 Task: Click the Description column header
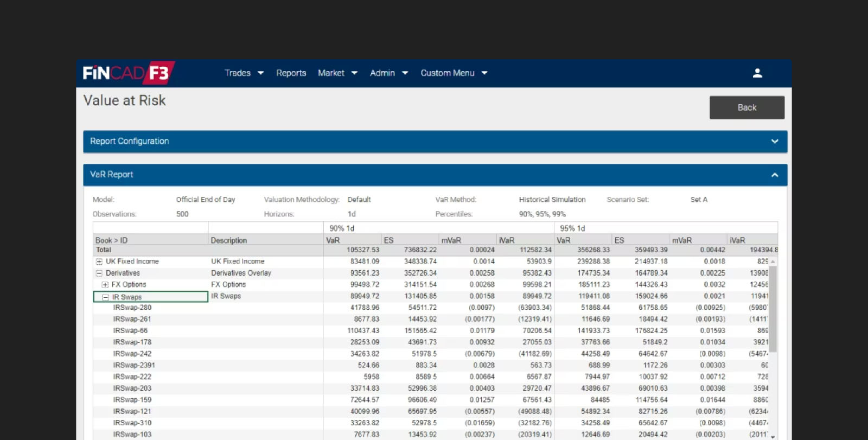click(x=266, y=240)
